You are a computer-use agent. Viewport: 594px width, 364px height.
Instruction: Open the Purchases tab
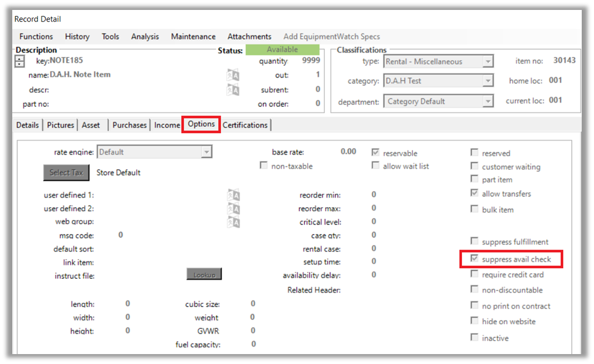point(129,125)
